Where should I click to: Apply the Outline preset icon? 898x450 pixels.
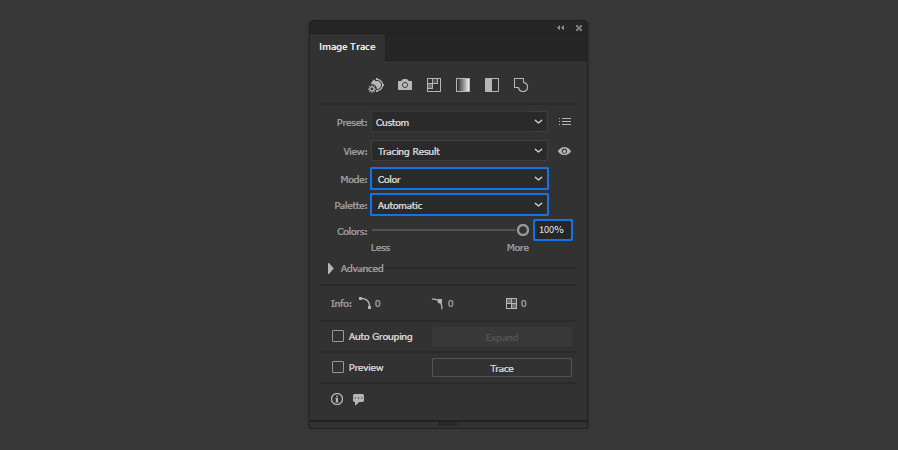pos(521,85)
